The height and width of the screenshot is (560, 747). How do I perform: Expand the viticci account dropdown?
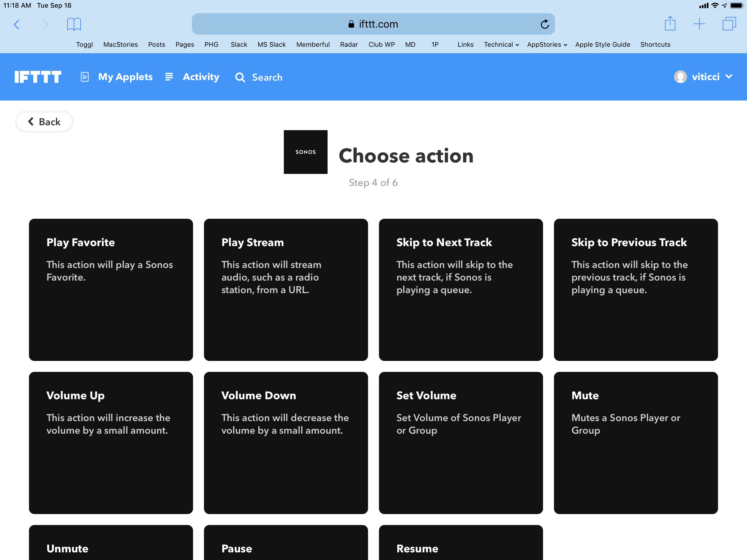coord(729,77)
